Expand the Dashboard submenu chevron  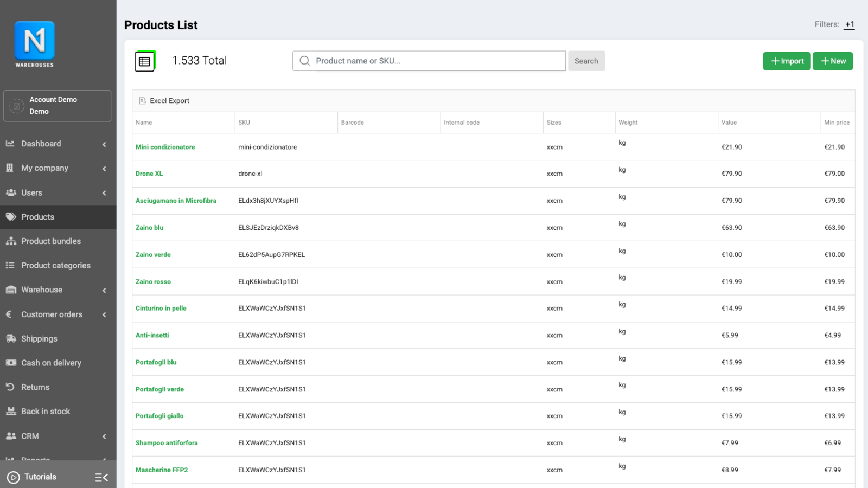[104, 144]
